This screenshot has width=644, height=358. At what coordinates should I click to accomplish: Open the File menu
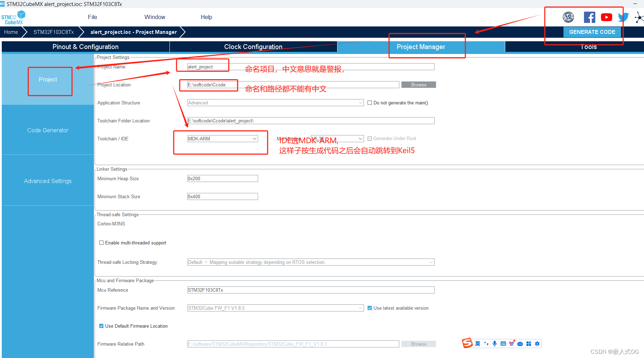point(93,17)
